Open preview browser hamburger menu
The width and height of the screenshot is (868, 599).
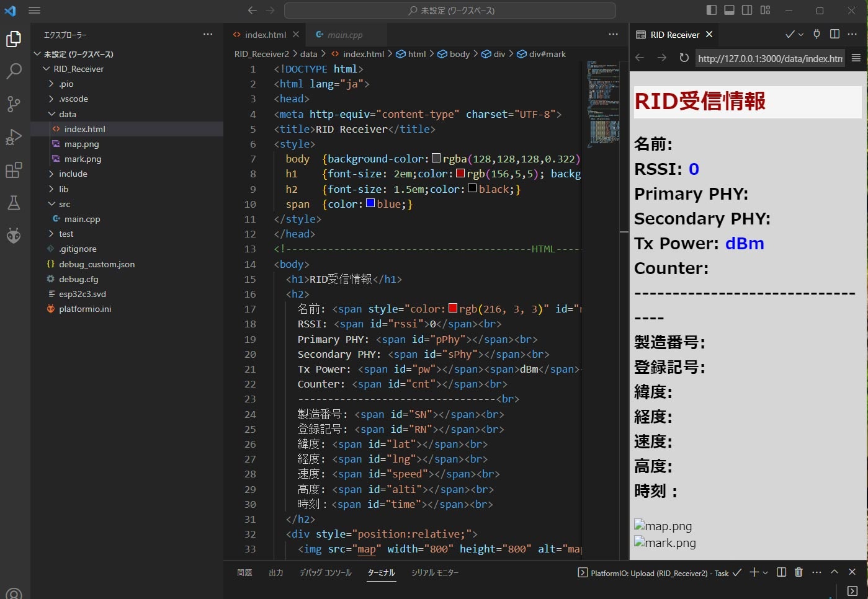pyautogui.click(x=856, y=58)
